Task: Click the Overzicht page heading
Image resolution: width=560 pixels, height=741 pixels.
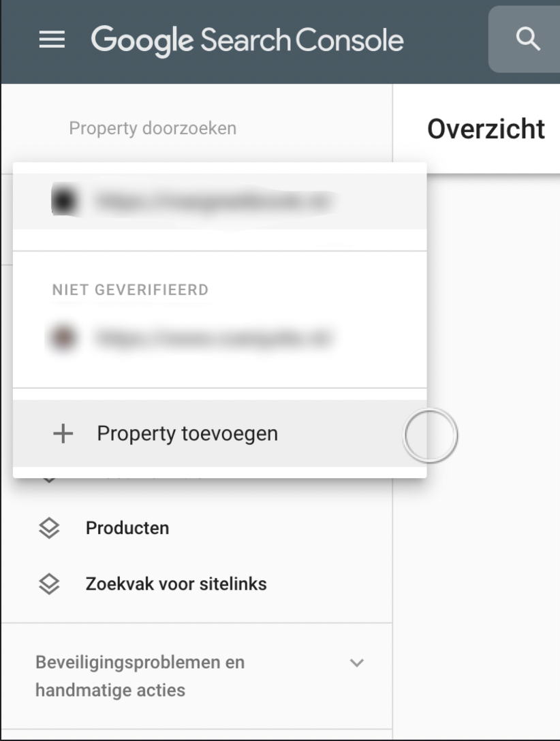Action: click(x=486, y=129)
